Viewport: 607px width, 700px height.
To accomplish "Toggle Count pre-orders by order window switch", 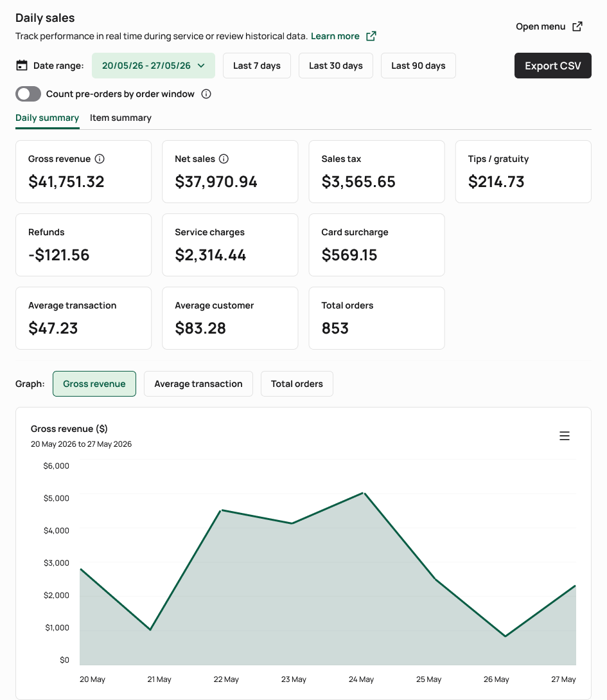I will click(x=28, y=94).
